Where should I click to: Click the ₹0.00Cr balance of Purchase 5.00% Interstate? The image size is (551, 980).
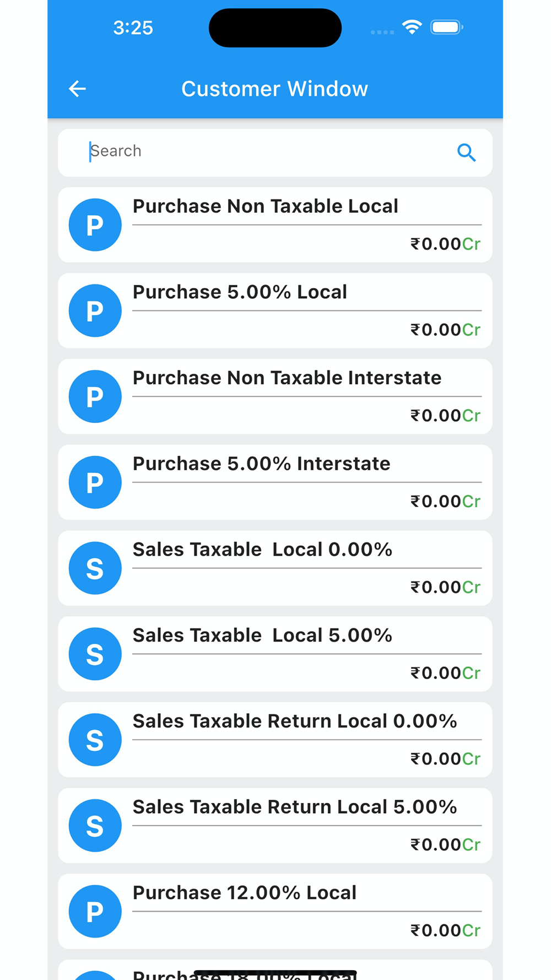pos(445,502)
